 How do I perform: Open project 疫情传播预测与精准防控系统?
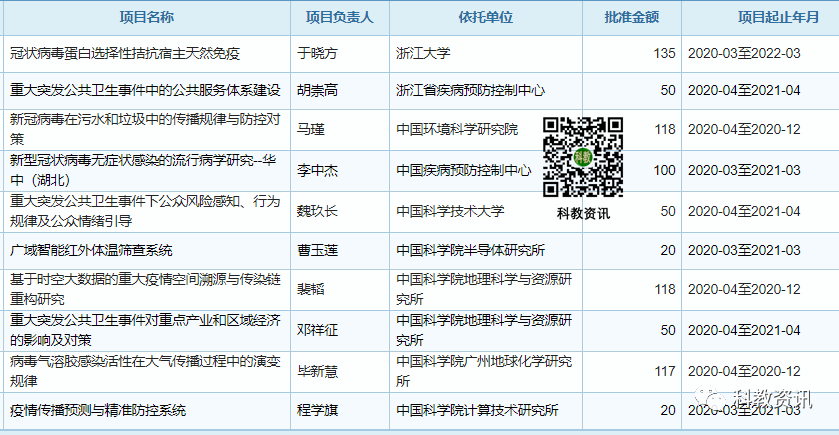point(97,410)
